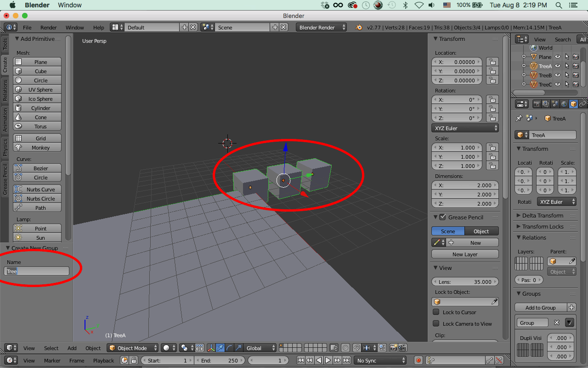Viewport: 588px width, 368px height.
Task: Hide TreeB using its eye icon
Action: coord(558,75)
